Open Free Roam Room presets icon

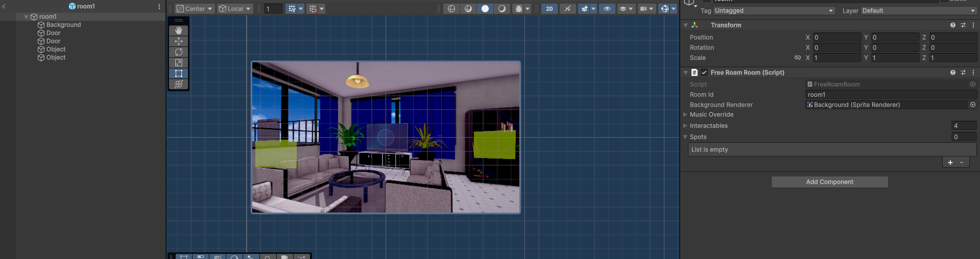coord(963,72)
